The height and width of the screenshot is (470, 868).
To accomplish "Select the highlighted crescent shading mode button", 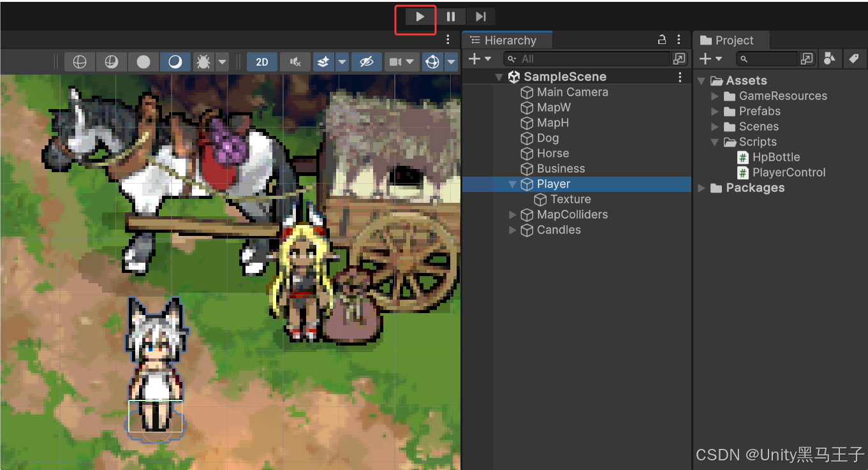I will point(175,62).
